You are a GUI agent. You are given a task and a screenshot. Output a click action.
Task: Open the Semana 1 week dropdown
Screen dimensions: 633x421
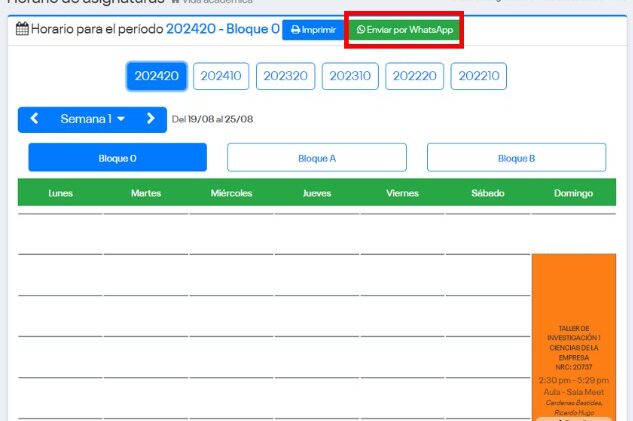92,119
